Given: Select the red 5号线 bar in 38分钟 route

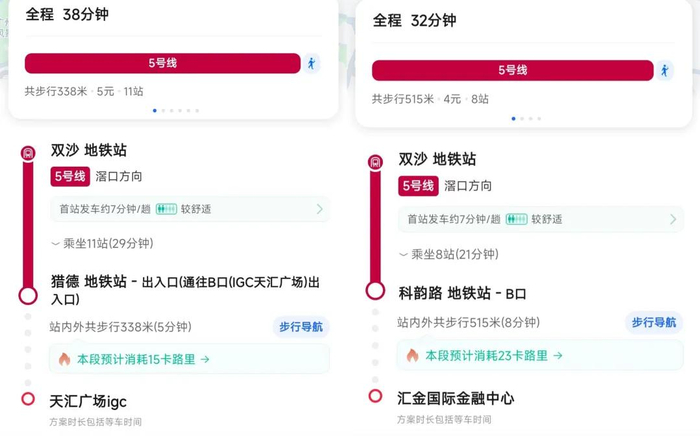Looking at the screenshot, I should pos(162,63).
